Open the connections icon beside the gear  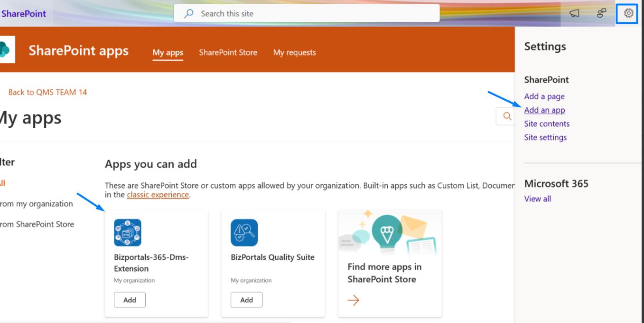click(x=602, y=14)
